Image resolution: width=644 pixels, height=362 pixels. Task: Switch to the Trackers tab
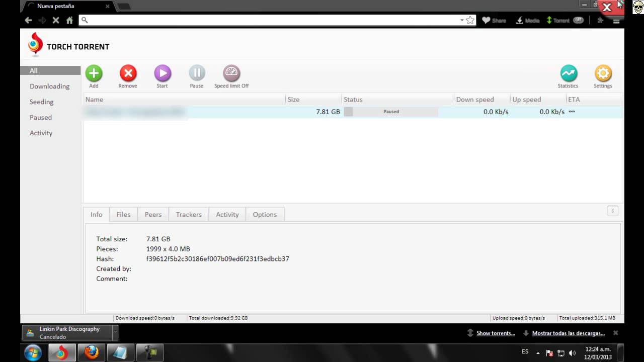point(189,214)
